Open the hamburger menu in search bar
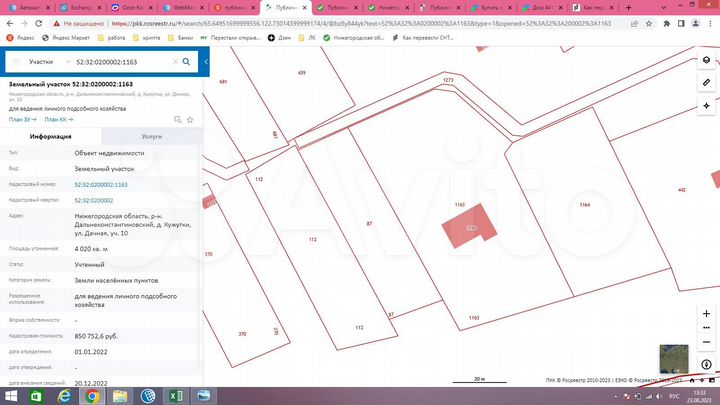 point(15,62)
